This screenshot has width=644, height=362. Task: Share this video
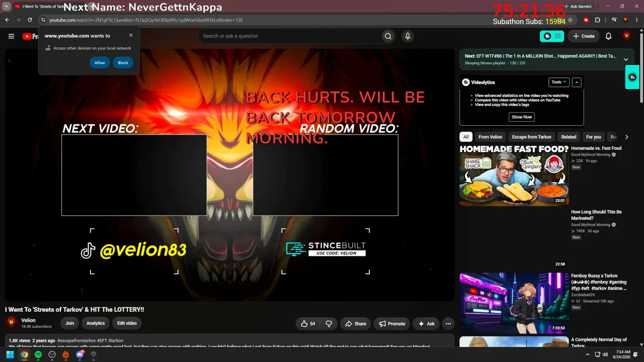pos(355,324)
